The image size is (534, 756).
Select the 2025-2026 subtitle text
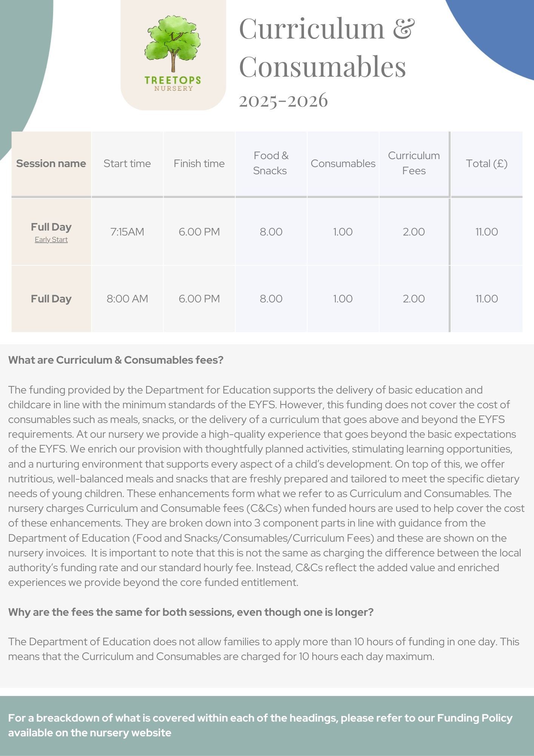coord(283,101)
